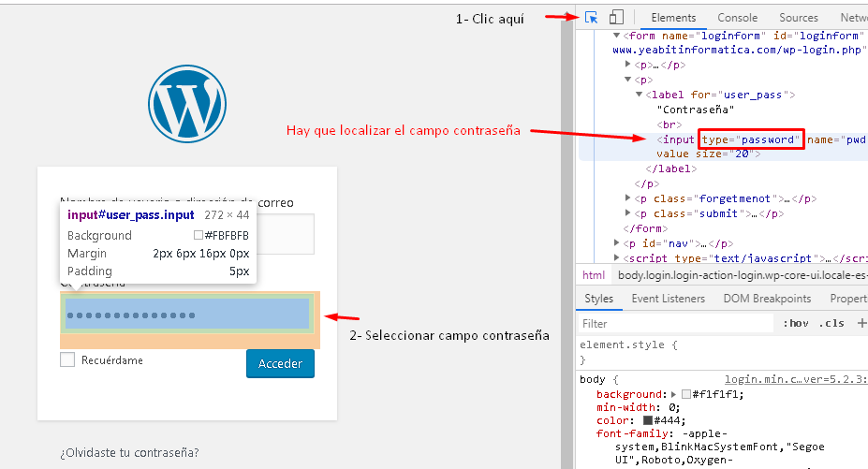
Task: Click the Acceder button
Action: (280, 364)
